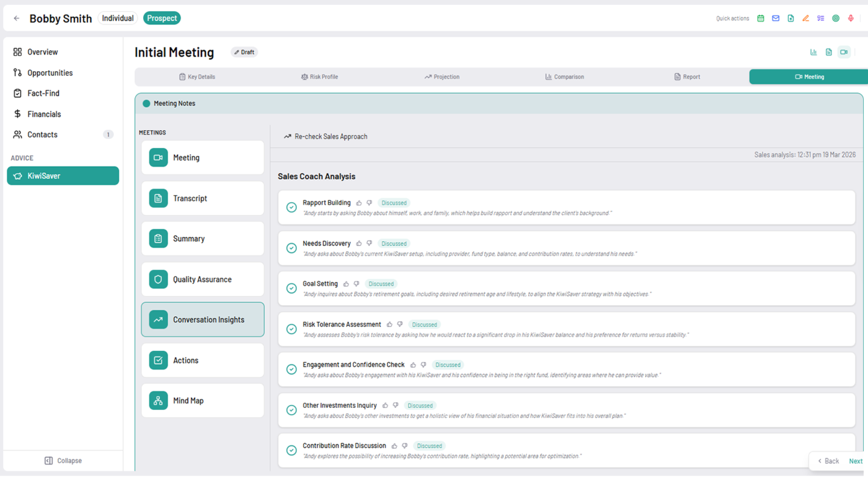
Task: Open KiwiSaver under the Advice section
Action: click(63, 175)
